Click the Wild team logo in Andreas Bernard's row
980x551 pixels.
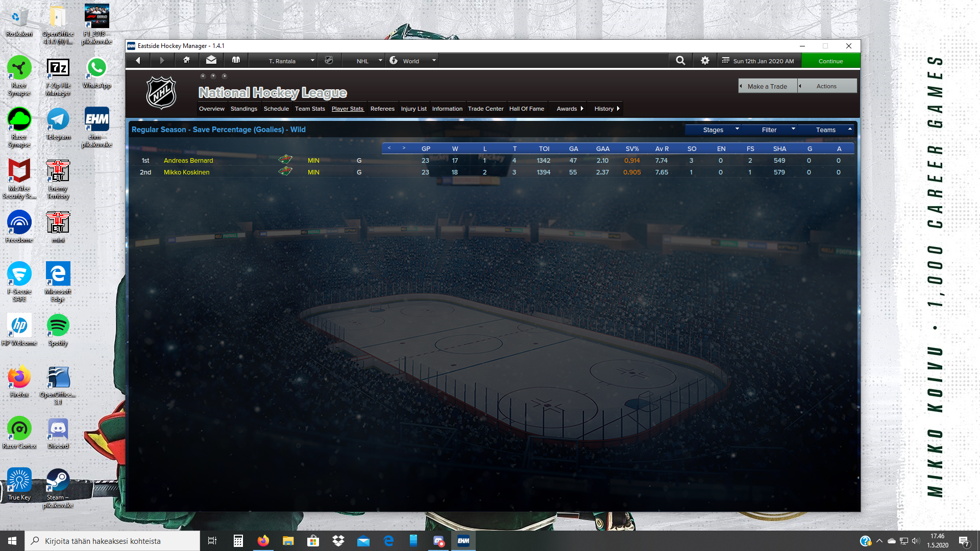(x=285, y=160)
